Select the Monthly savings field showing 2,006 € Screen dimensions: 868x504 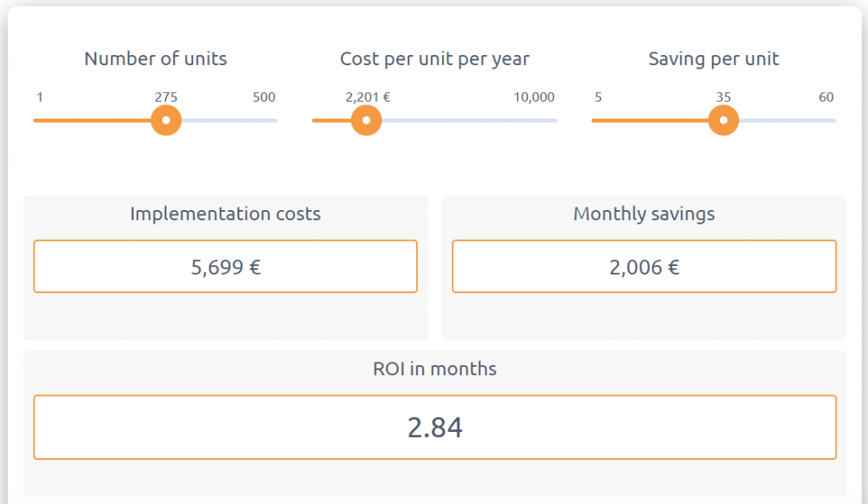click(644, 266)
